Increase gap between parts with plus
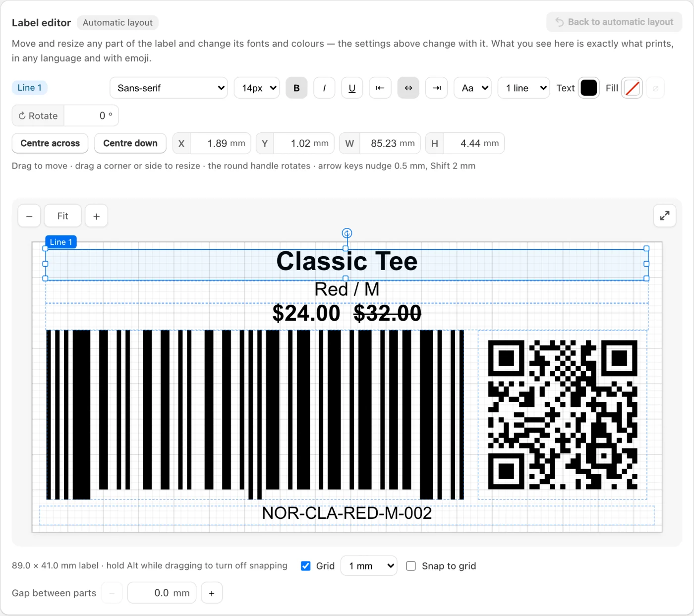This screenshot has height=616, width=694. coord(212,593)
